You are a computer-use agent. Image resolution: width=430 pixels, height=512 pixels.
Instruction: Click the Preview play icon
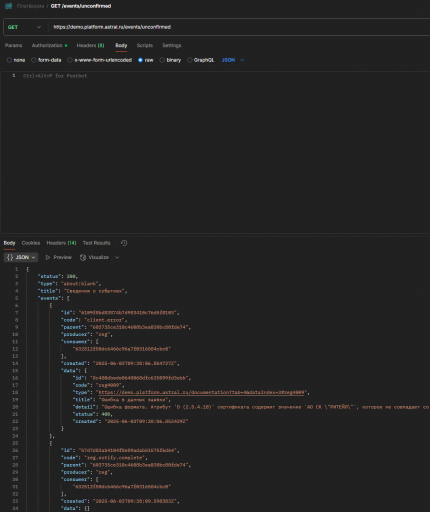point(48,257)
